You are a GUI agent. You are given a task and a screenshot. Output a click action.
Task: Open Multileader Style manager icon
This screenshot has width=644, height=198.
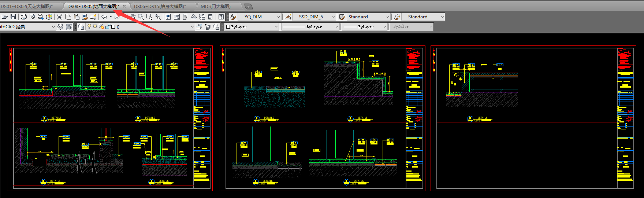[x=397, y=17]
